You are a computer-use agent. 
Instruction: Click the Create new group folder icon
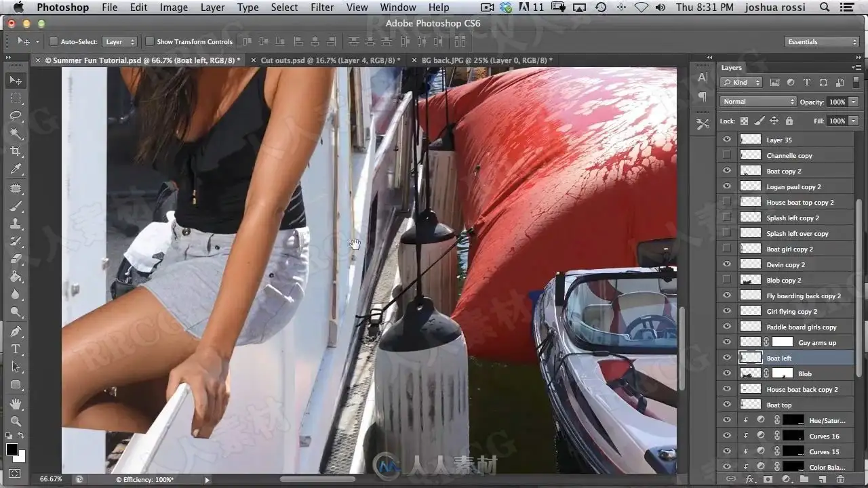[x=804, y=479]
